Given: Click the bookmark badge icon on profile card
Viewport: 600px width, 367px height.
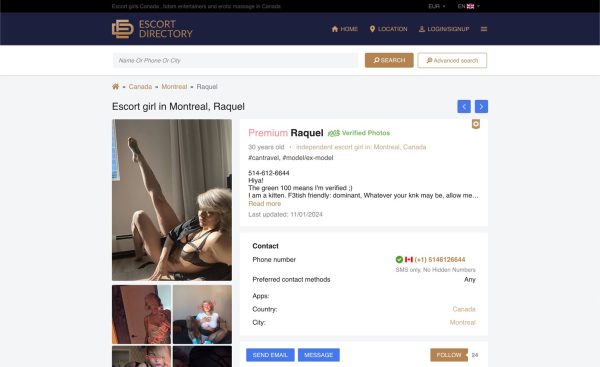Looking at the screenshot, I should (476, 124).
